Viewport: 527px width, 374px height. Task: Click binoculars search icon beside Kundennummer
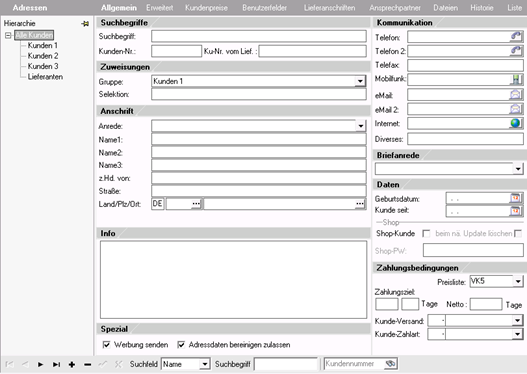(x=391, y=364)
